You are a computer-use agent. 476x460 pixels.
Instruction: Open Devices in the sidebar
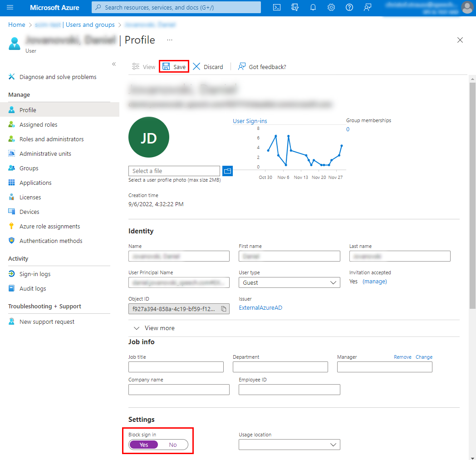coord(29,212)
